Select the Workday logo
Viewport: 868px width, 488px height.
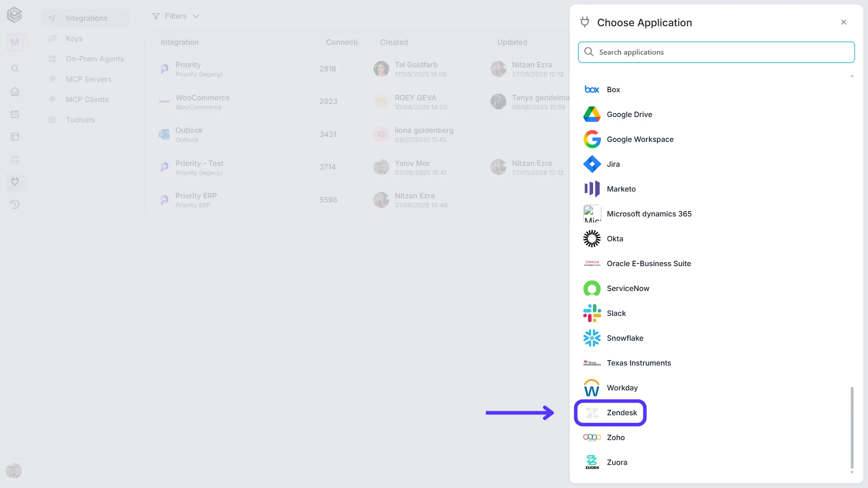[592, 388]
